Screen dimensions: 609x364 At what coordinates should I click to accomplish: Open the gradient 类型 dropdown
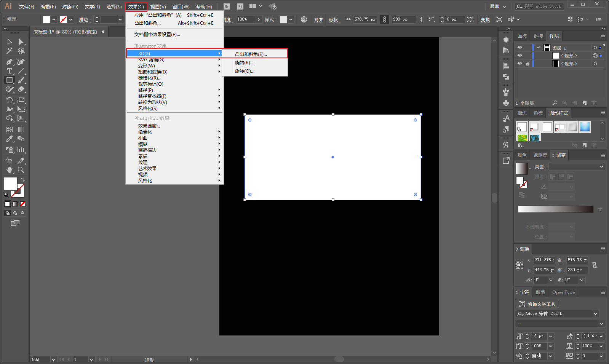point(577,166)
